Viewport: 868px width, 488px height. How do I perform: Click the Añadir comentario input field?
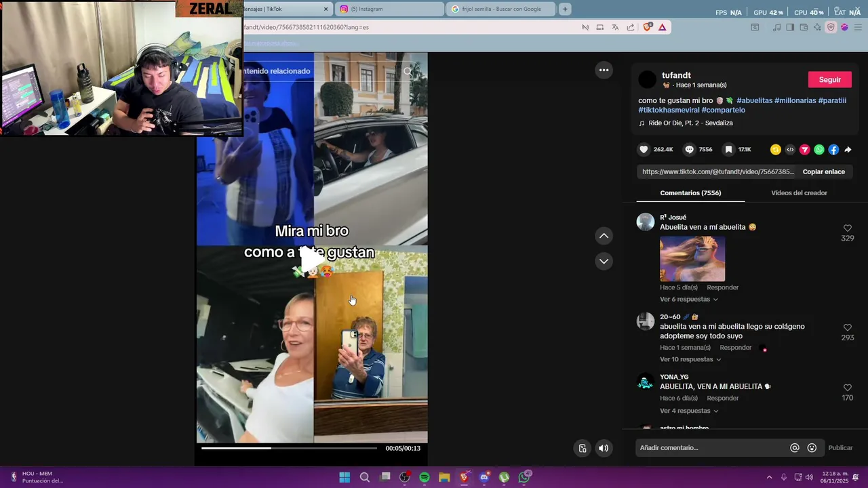coord(712,447)
